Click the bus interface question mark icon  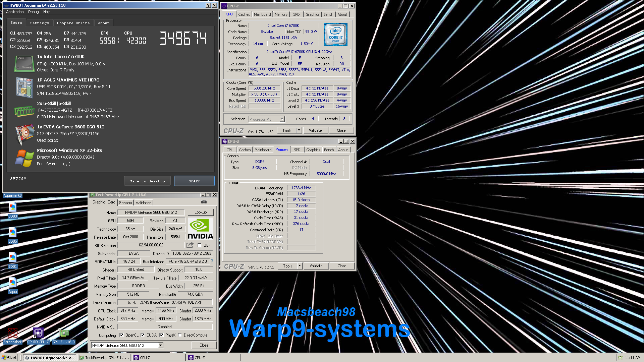pyautogui.click(x=212, y=261)
